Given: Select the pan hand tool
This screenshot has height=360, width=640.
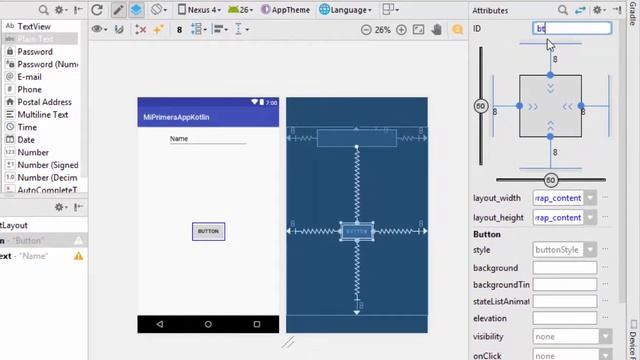Looking at the screenshot, I should [437, 30].
